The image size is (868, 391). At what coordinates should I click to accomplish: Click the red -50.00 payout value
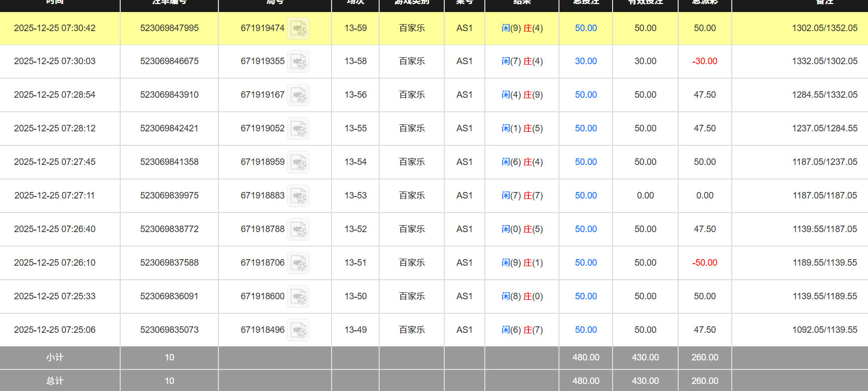704,263
